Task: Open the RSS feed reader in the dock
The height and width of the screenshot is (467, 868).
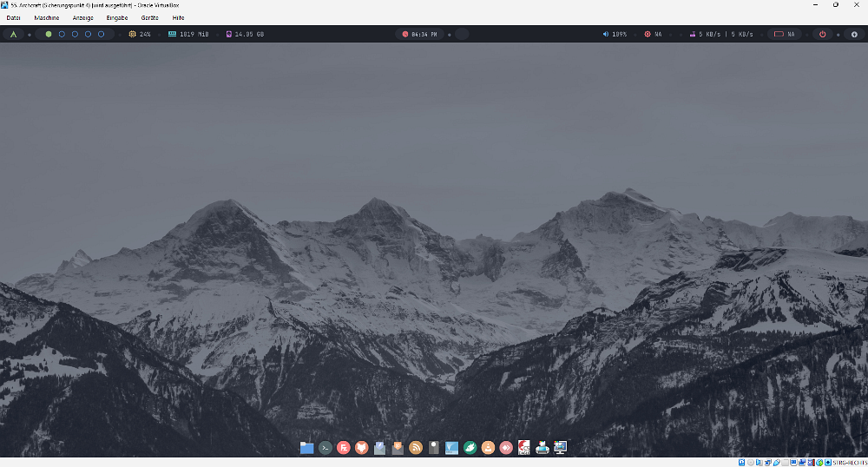Action: coord(416,448)
